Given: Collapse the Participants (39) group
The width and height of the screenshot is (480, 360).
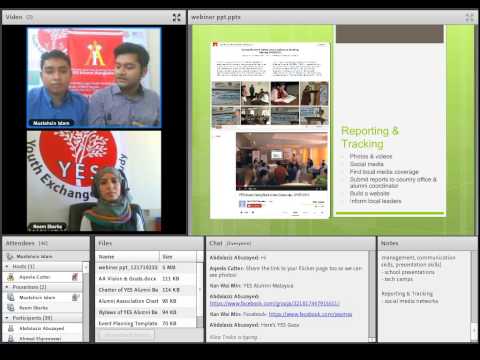Looking at the screenshot, I should 7,318.
